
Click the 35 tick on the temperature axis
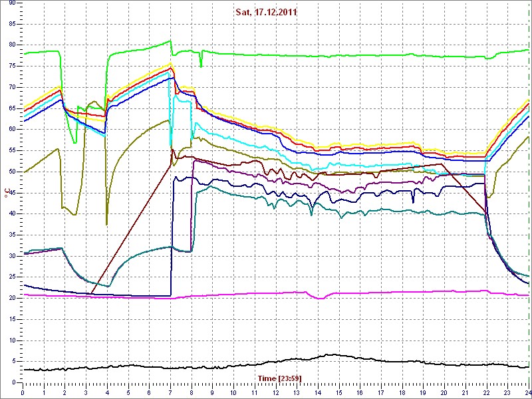pos(11,235)
